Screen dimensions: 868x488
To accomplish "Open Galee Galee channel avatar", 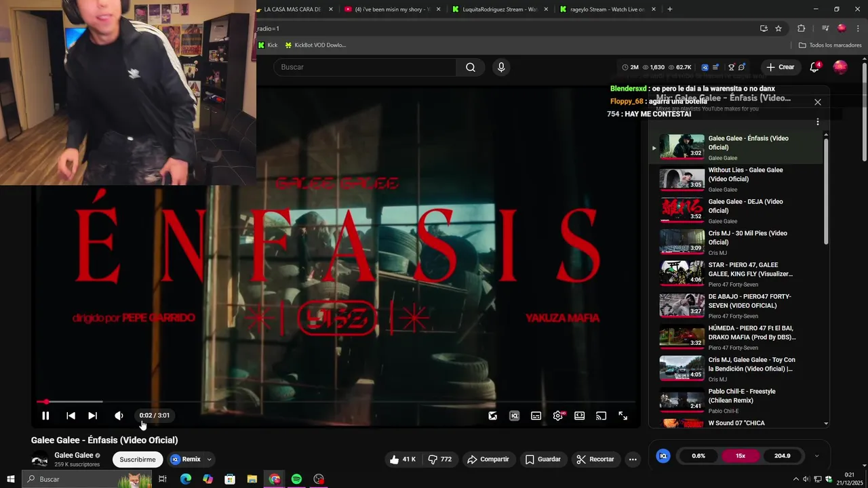I will pos(39,459).
